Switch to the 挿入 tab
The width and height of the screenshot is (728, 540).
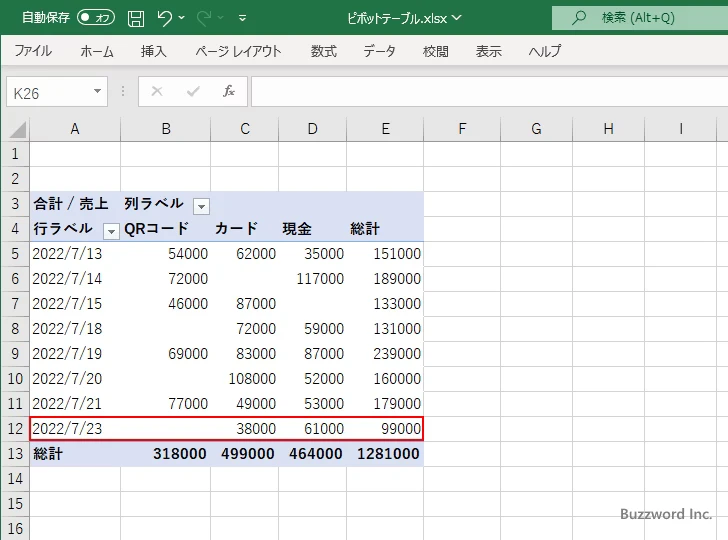(x=153, y=51)
